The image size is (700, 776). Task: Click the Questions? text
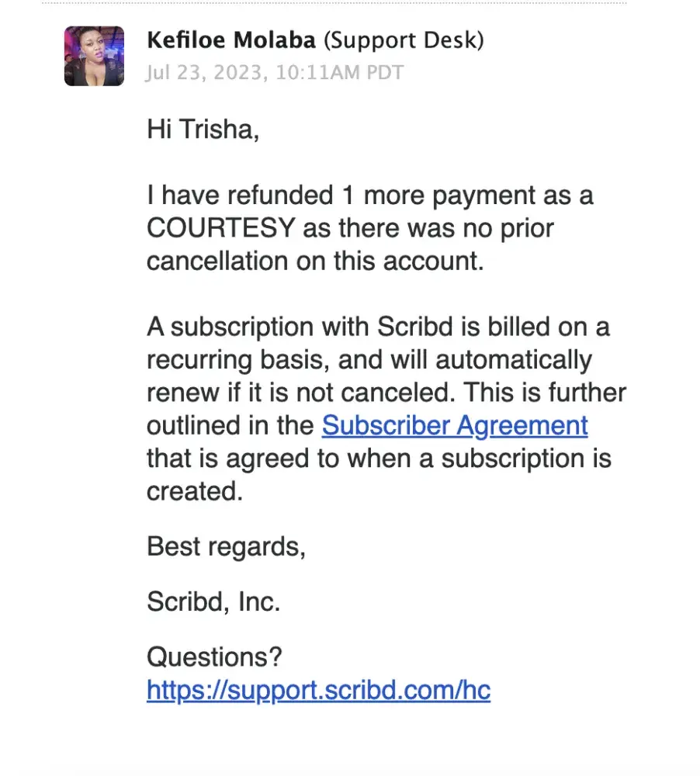[x=214, y=658]
